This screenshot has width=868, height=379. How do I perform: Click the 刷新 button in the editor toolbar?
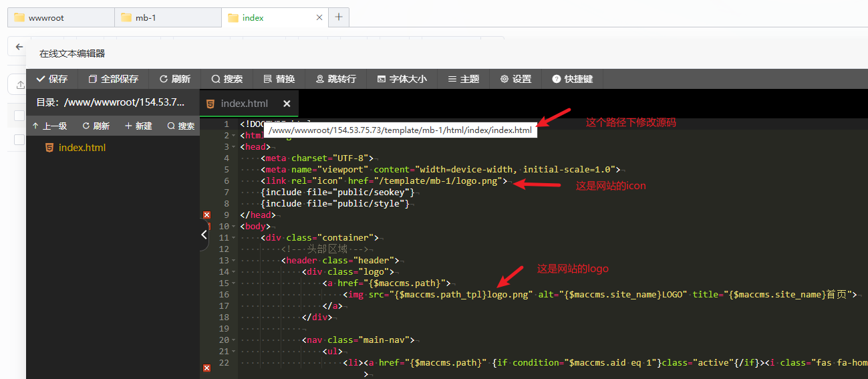pyautogui.click(x=174, y=79)
